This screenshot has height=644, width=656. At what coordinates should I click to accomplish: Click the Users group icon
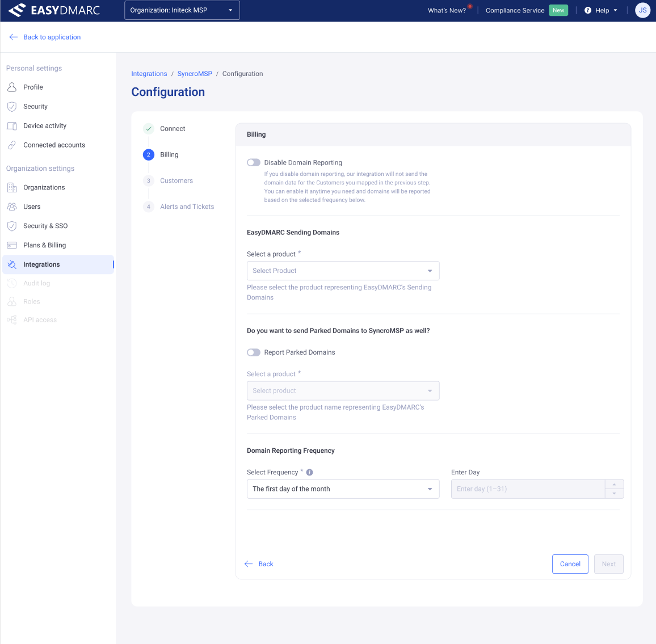pos(12,207)
